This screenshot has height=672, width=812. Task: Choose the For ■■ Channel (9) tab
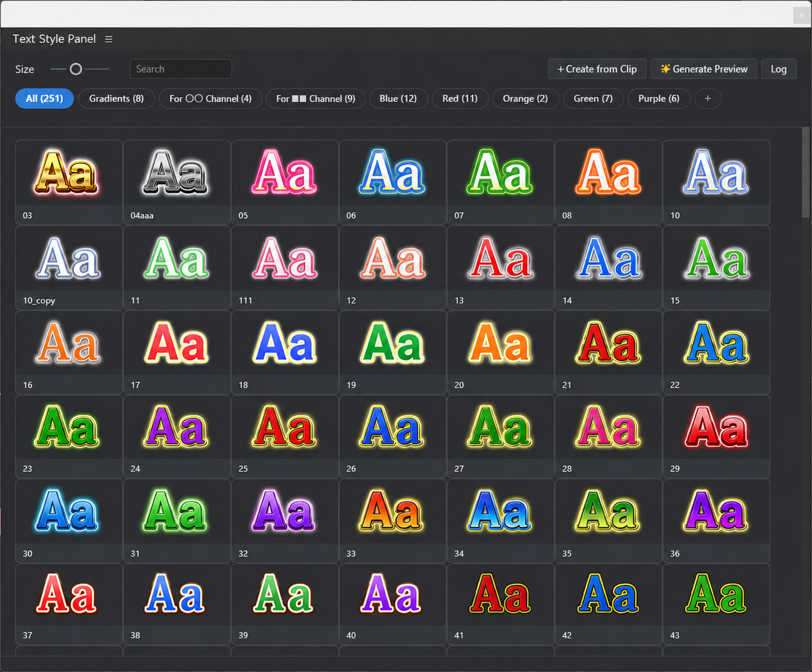(x=316, y=98)
